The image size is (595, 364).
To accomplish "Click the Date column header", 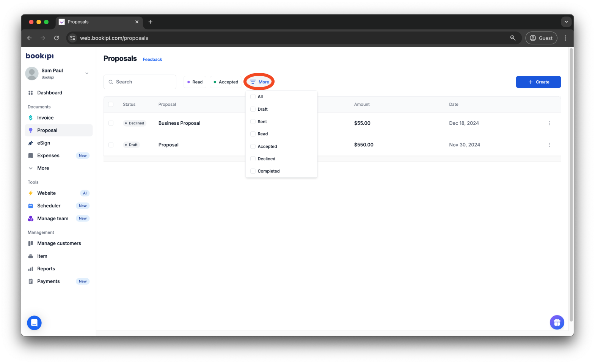I will (x=454, y=104).
